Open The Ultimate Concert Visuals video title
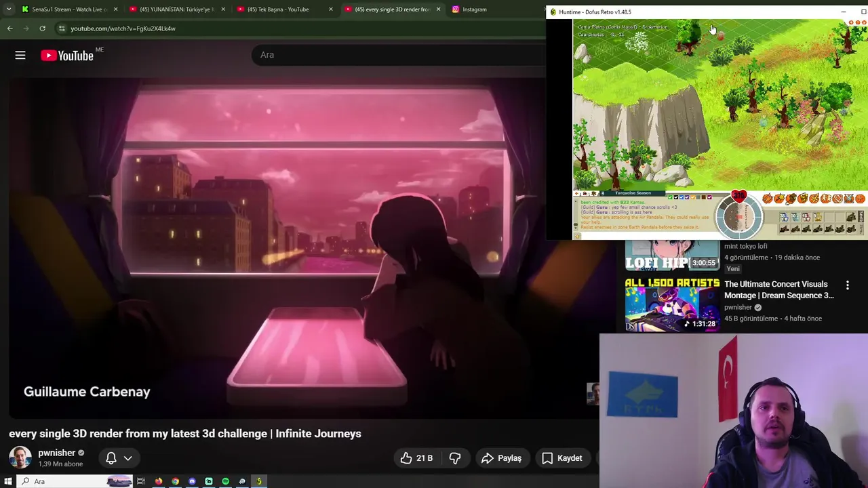 pos(779,289)
